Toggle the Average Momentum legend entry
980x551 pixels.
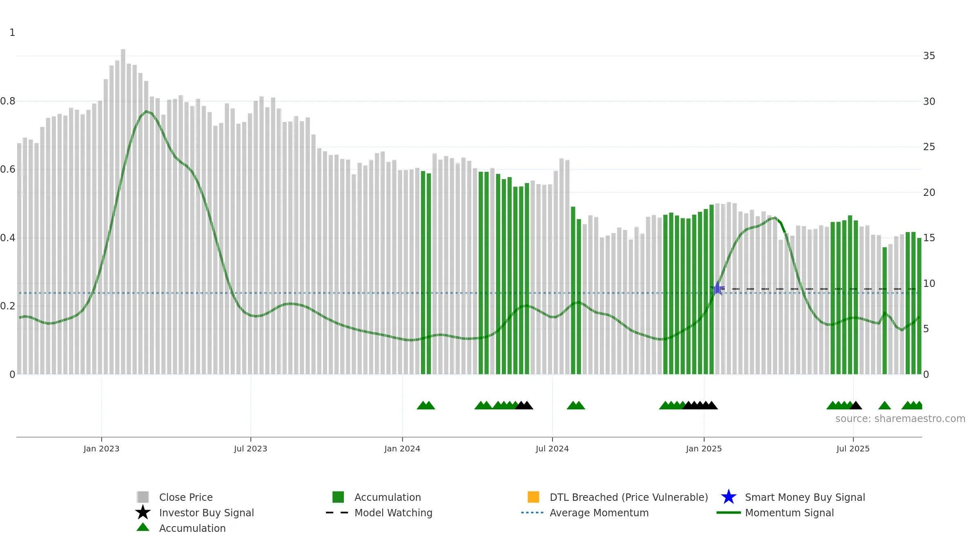585,513
